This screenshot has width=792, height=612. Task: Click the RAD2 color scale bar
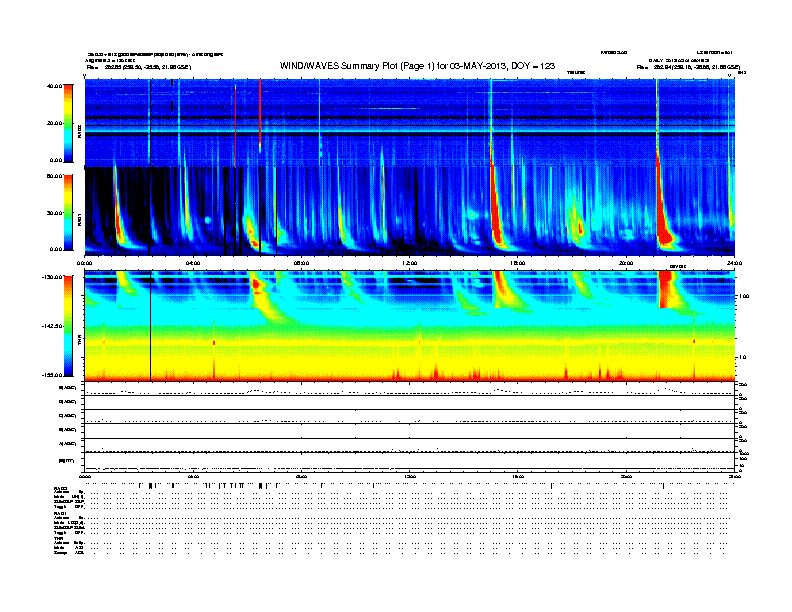coord(68,123)
